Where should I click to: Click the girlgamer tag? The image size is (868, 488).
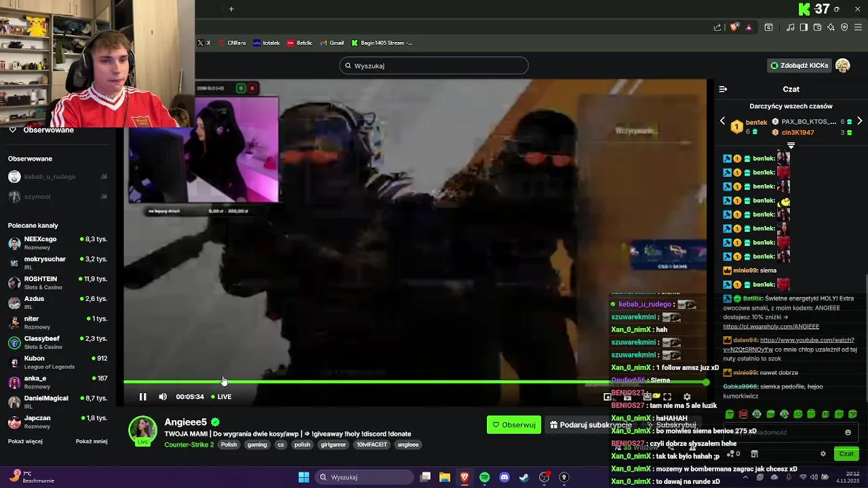point(334,445)
